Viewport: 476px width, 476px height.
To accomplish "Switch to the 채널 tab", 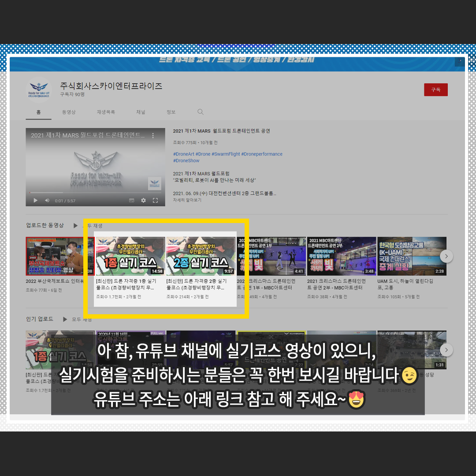I will pyautogui.click(x=141, y=112).
